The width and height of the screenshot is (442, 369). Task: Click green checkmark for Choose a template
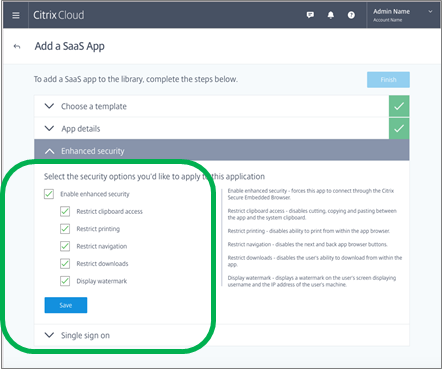point(399,106)
